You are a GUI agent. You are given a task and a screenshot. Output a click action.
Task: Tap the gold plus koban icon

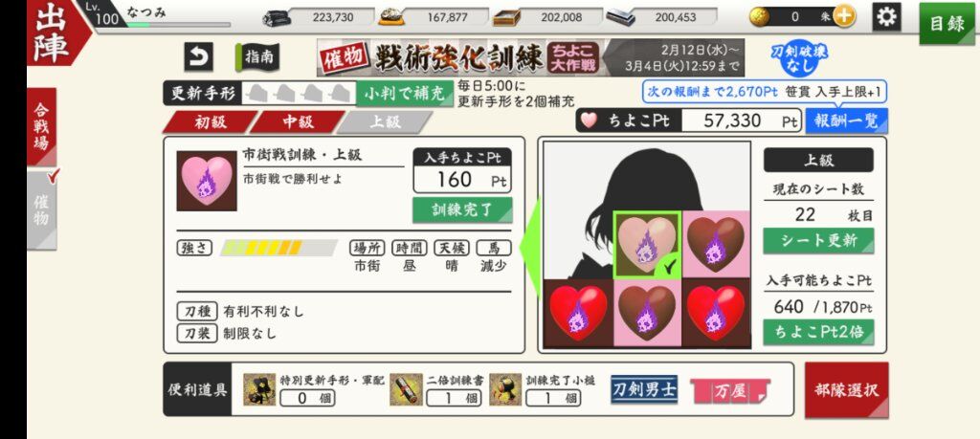[x=844, y=17]
